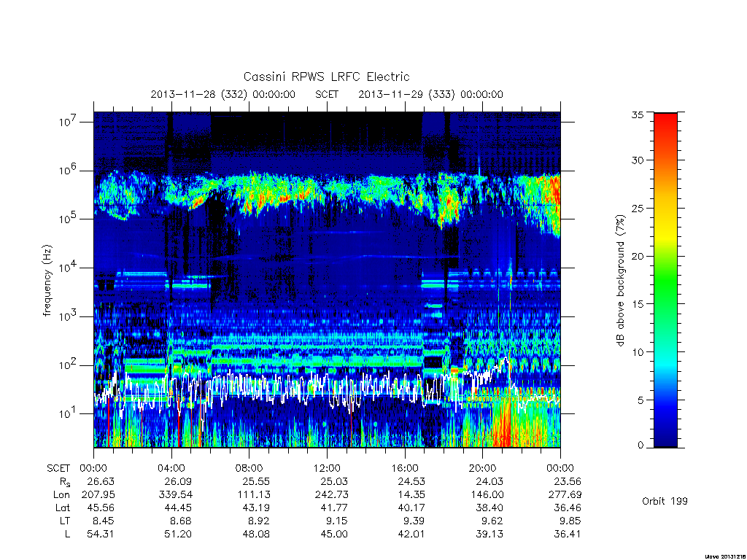Click the Rs value "26.63"
This screenshot has height=560, width=747.
[101, 481]
